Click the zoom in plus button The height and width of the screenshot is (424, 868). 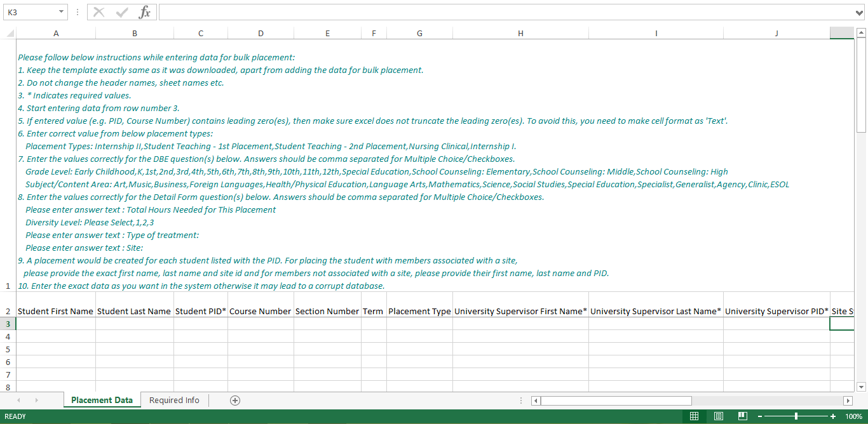click(833, 416)
